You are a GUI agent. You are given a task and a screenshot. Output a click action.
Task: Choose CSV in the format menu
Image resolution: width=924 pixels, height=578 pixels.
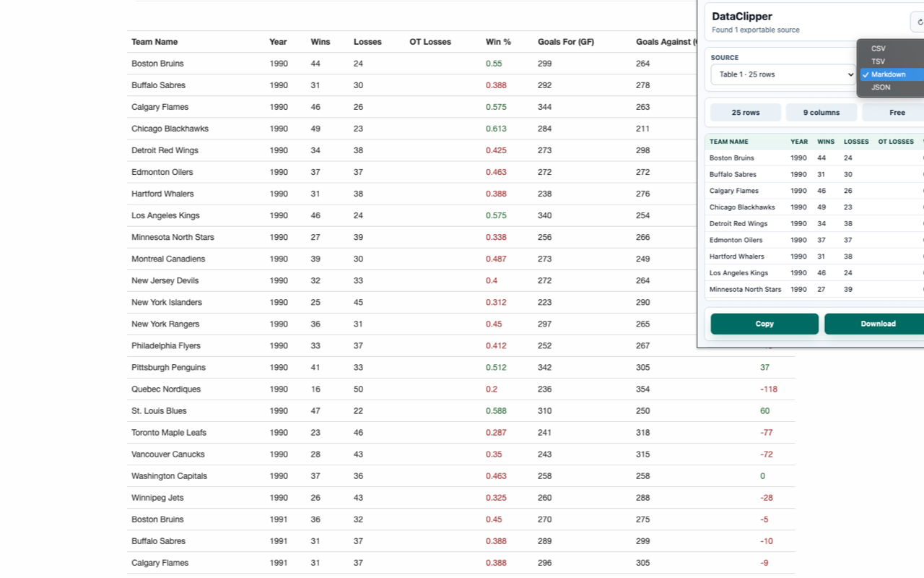coord(892,48)
